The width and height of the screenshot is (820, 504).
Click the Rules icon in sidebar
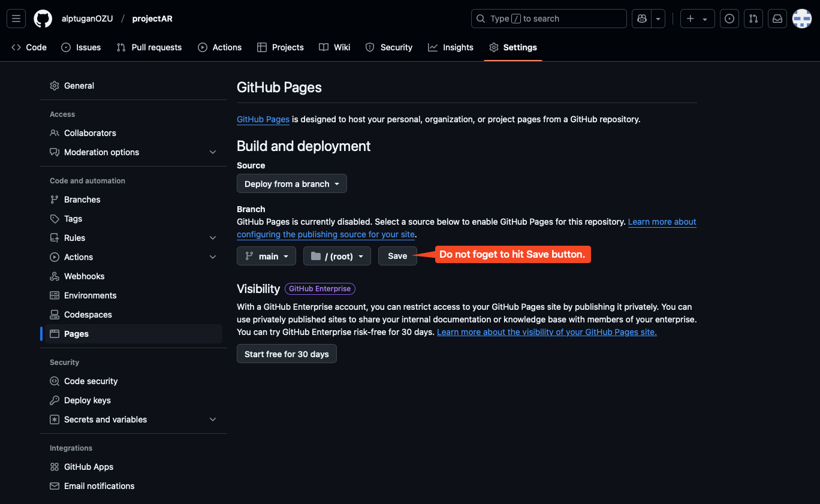point(55,238)
